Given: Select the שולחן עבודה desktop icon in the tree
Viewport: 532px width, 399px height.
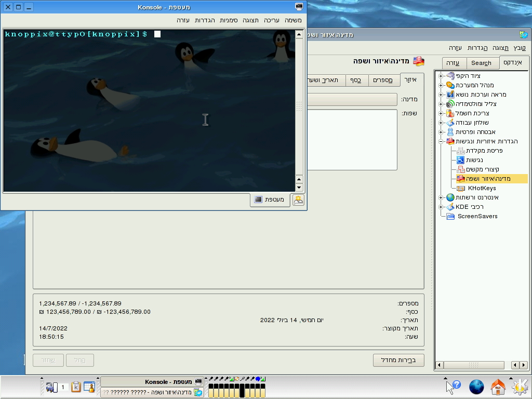Looking at the screenshot, I should pos(450,123).
